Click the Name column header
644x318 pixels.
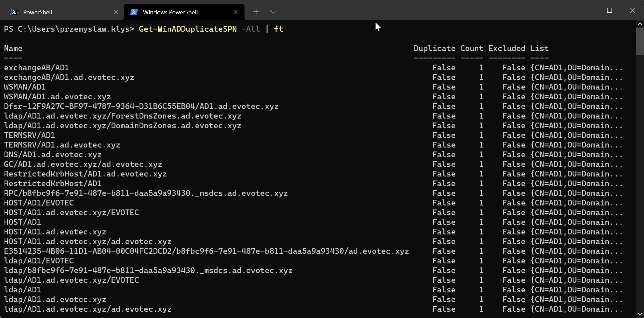tap(13, 48)
